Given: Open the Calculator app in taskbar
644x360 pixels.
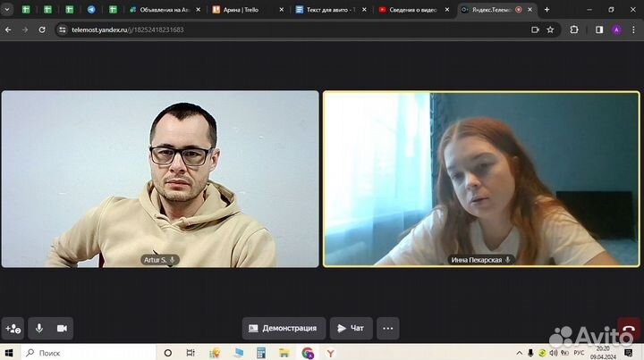Looking at the screenshot, I should 261,353.
